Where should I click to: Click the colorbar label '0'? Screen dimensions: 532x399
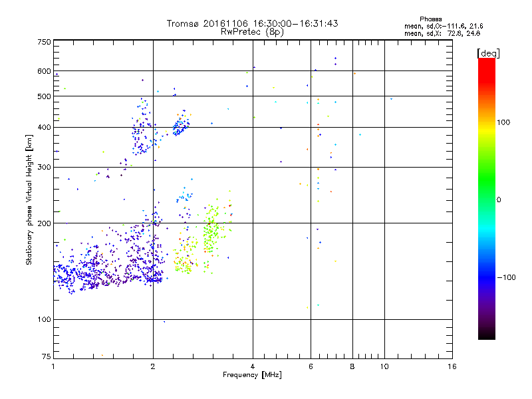[499, 200]
